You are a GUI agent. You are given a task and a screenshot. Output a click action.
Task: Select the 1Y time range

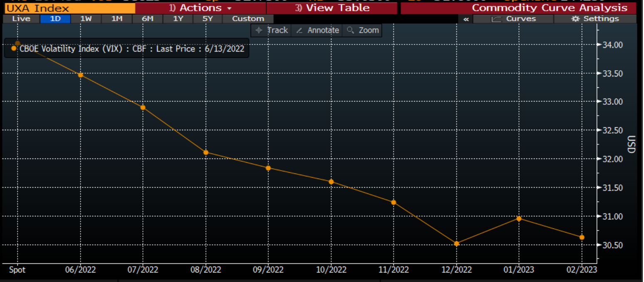pyautogui.click(x=178, y=19)
